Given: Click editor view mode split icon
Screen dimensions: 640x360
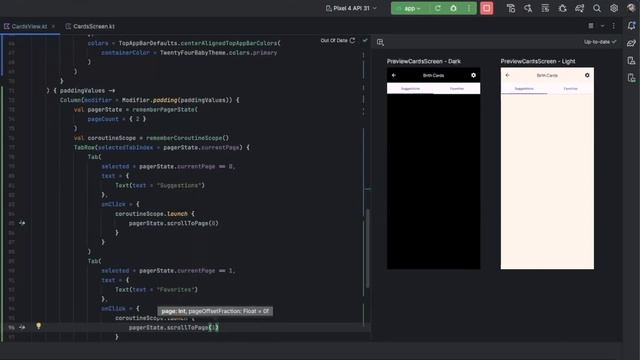Looking at the screenshot, I should pyautogui.click(x=591, y=26).
